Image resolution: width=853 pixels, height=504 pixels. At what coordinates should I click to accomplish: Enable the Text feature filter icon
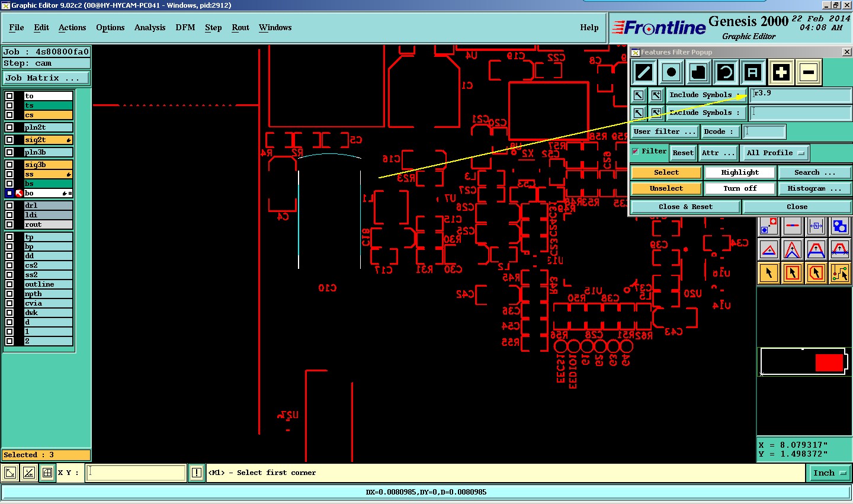(x=752, y=72)
